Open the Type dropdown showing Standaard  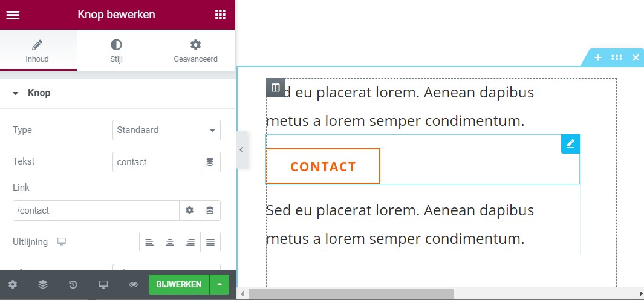point(166,130)
